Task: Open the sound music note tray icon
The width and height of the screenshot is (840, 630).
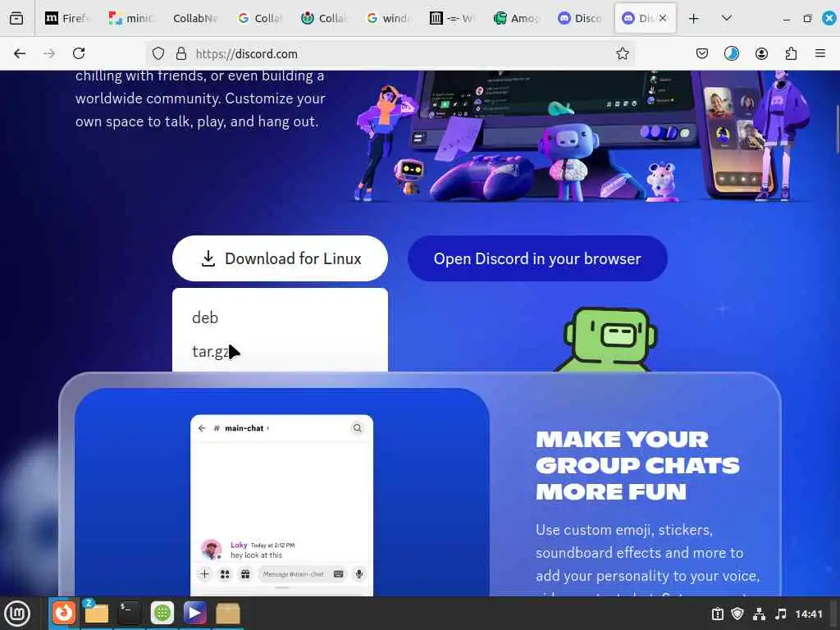Action: 781,614
